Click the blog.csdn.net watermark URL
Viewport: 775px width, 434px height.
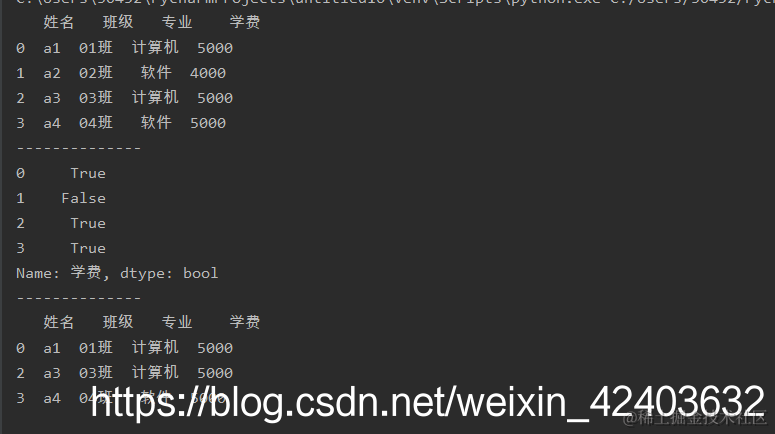[x=428, y=403]
